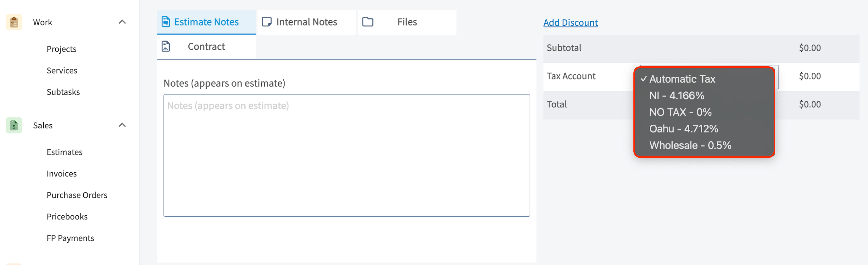Click the Work clipboard icon
868x265 pixels.
(14, 22)
